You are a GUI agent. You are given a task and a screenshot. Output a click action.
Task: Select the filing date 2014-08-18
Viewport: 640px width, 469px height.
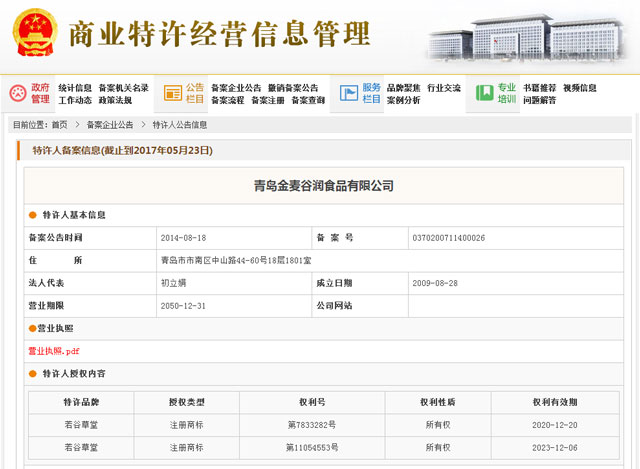(x=183, y=238)
